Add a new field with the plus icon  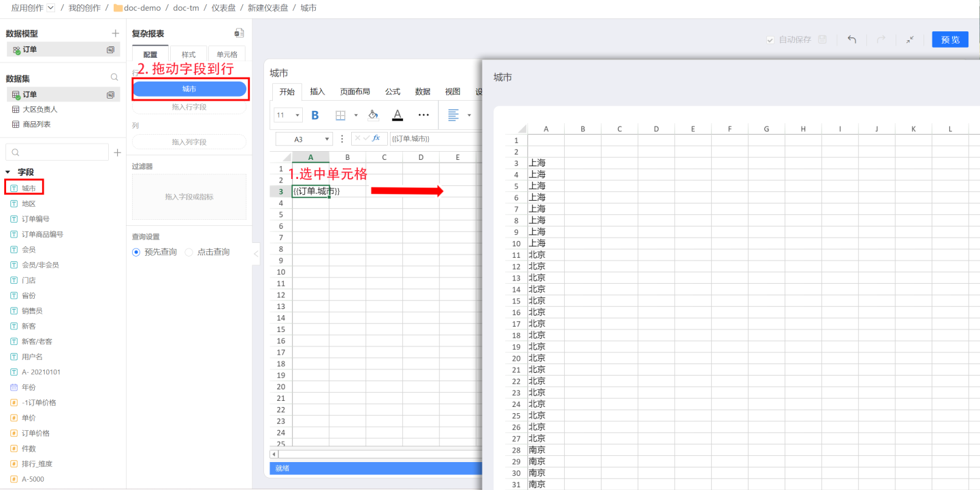pyautogui.click(x=117, y=152)
